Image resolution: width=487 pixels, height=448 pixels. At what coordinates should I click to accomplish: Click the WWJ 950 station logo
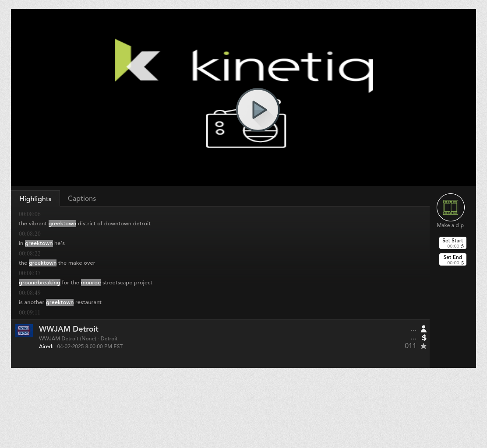click(24, 331)
